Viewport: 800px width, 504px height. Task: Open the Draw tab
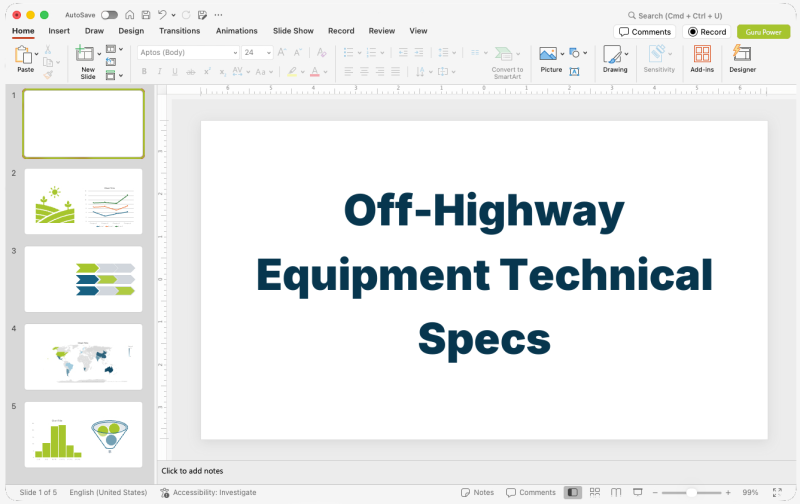coord(94,31)
